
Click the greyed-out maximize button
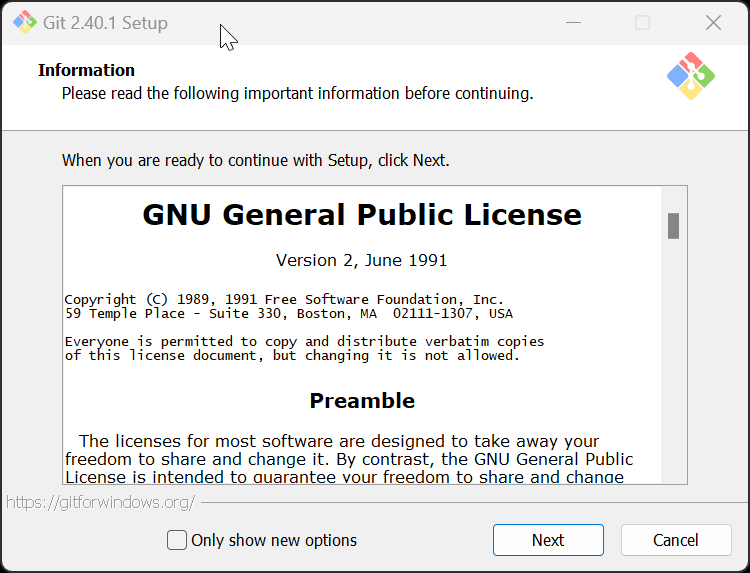tap(642, 22)
